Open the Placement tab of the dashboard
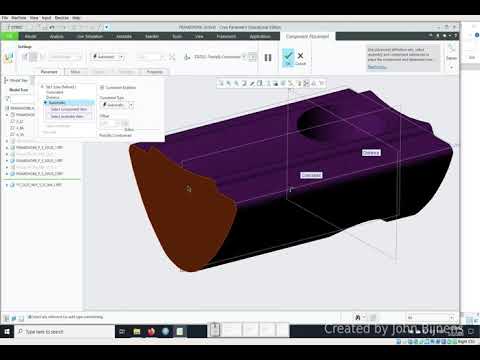 [x=49, y=72]
